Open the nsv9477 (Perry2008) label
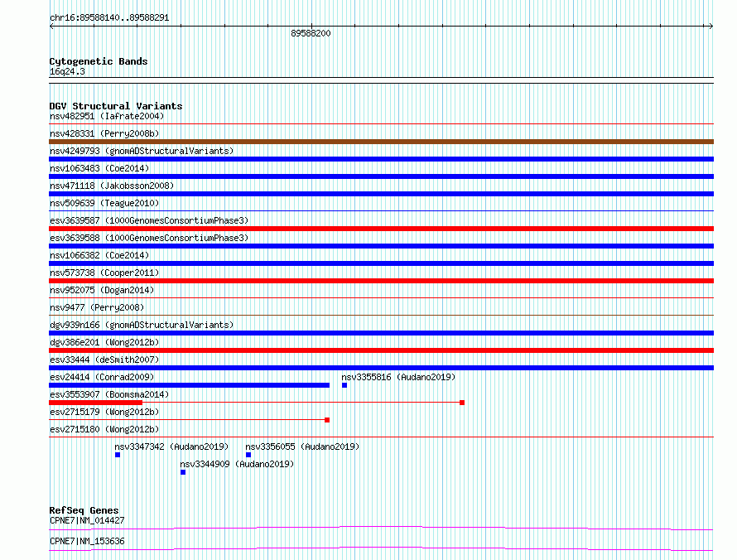 pyautogui.click(x=97, y=307)
